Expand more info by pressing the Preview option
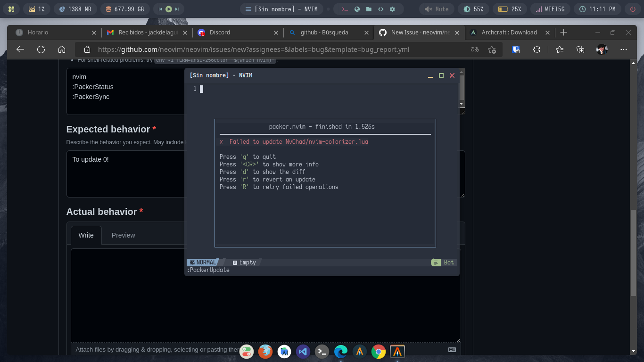This screenshot has width=644, height=362. [x=123, y=235]
